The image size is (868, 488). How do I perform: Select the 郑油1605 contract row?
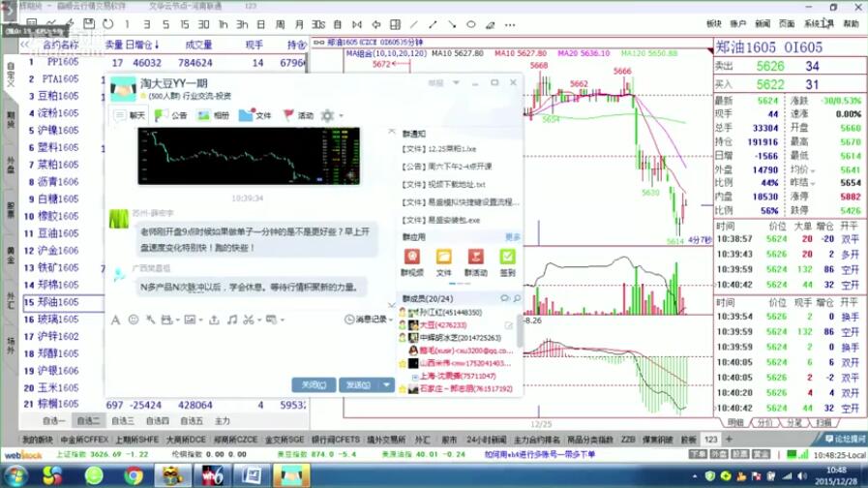tap(62, 302)
